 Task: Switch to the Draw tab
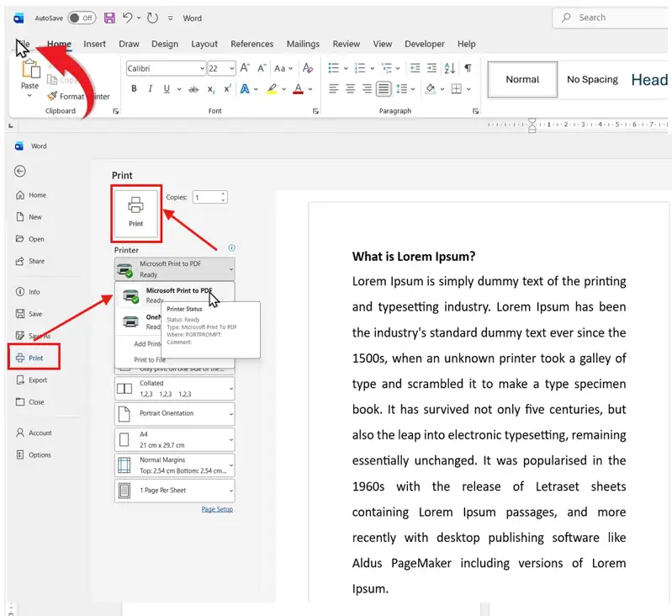point(129,44)
